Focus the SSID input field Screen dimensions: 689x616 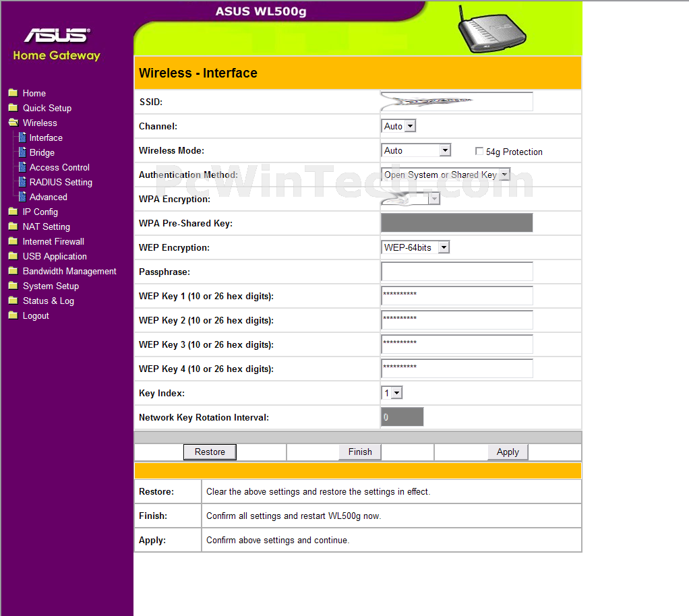[457, 102]
